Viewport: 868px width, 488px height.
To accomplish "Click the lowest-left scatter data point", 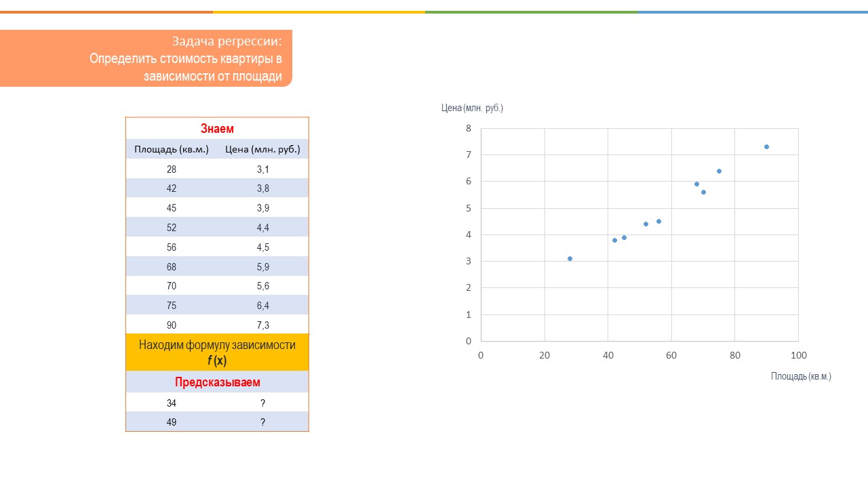I will (570, 258).
